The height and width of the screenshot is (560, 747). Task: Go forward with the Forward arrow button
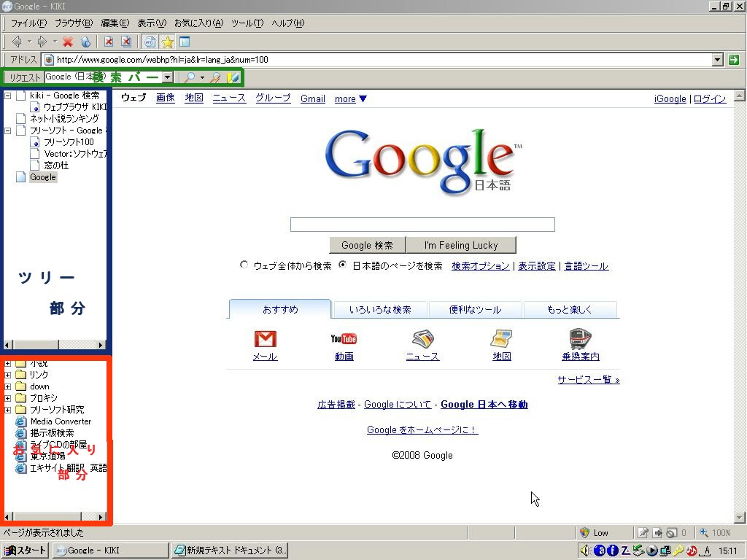point(42,42)
